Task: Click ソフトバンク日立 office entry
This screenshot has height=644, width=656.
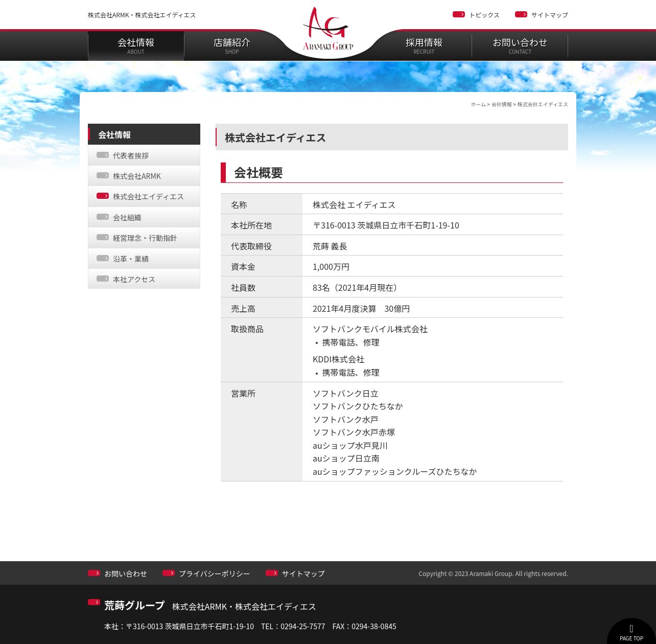Action: pos(345,393)
